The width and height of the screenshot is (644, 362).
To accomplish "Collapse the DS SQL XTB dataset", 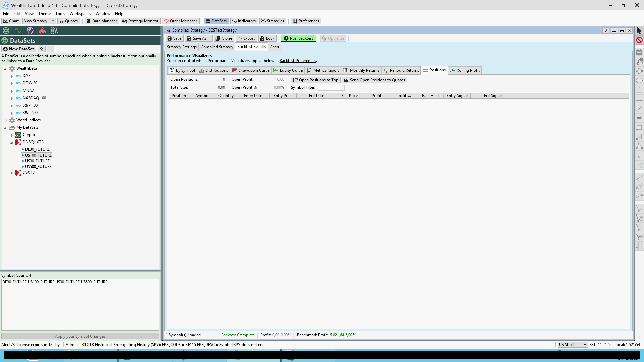I will [12, 142].
